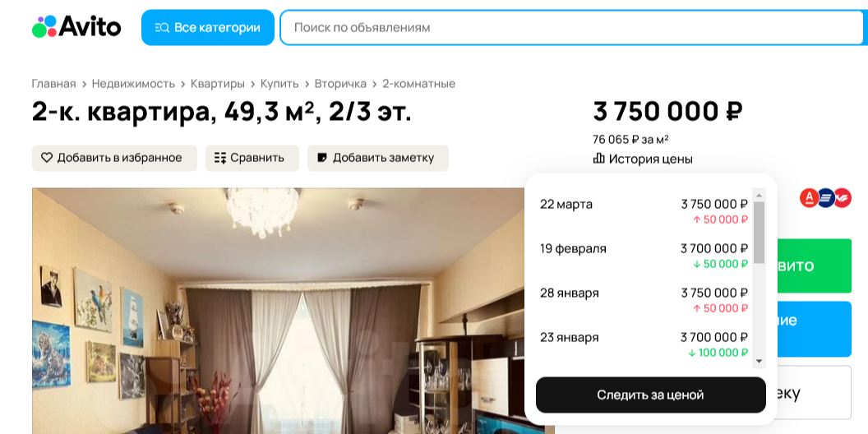Click the Добавить в избранное button
Image resolution: width=868 pixels, height=434 pixels.
(x=114, y=158)
